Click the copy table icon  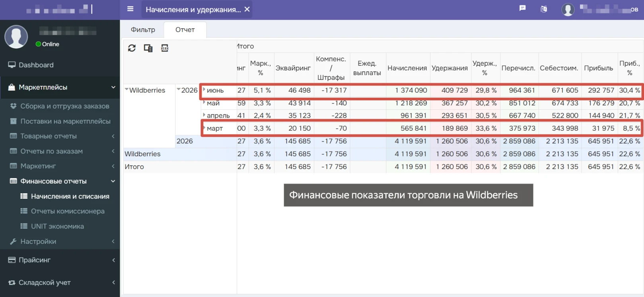[148, 48]
